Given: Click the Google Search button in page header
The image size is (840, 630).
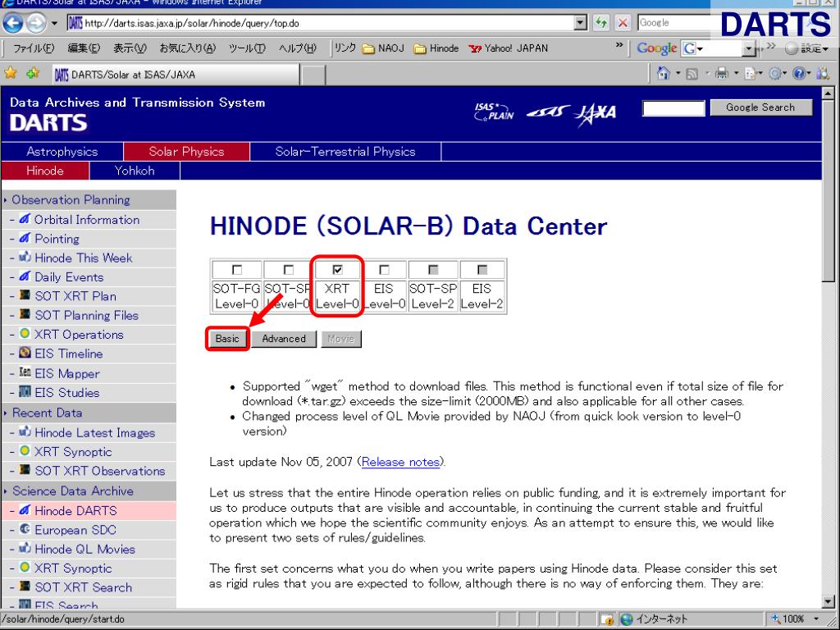Looking at the screenshot, I should pos(760,107).
